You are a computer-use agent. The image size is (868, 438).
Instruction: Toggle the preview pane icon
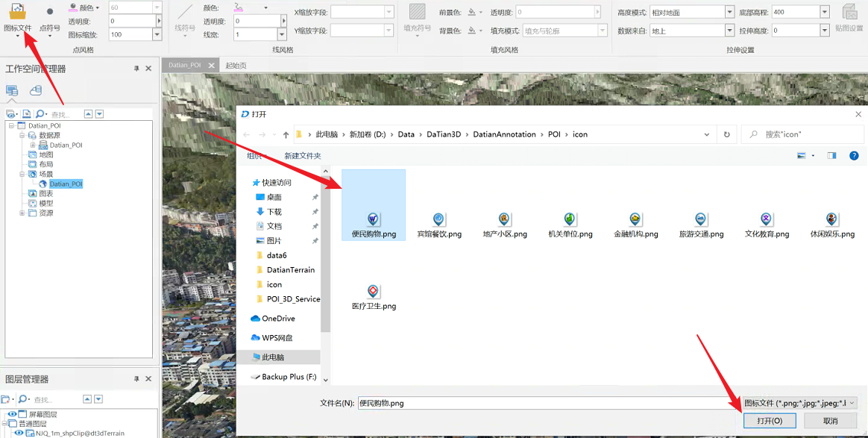(x=831, y=156)
